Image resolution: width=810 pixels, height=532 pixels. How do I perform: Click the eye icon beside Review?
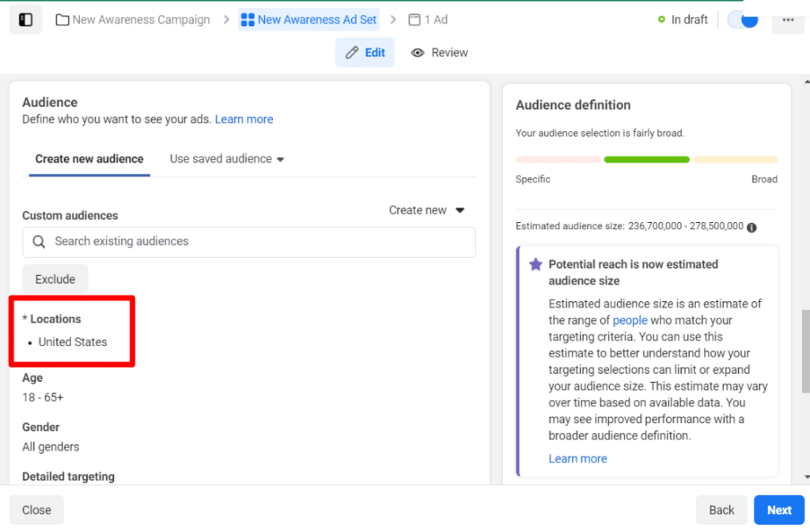coord(418,53)
